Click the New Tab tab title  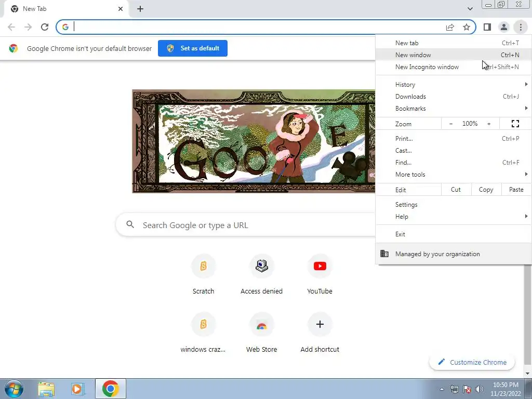click(x=35, y=9)
